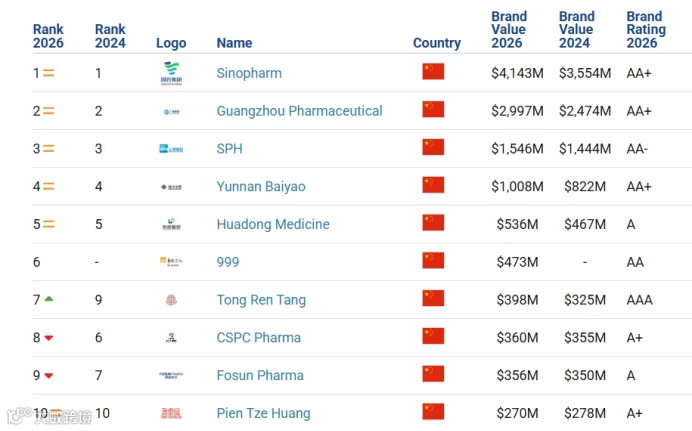Click the Name column header
Viewport: 692px width, 431px height.
click(234, 43)
